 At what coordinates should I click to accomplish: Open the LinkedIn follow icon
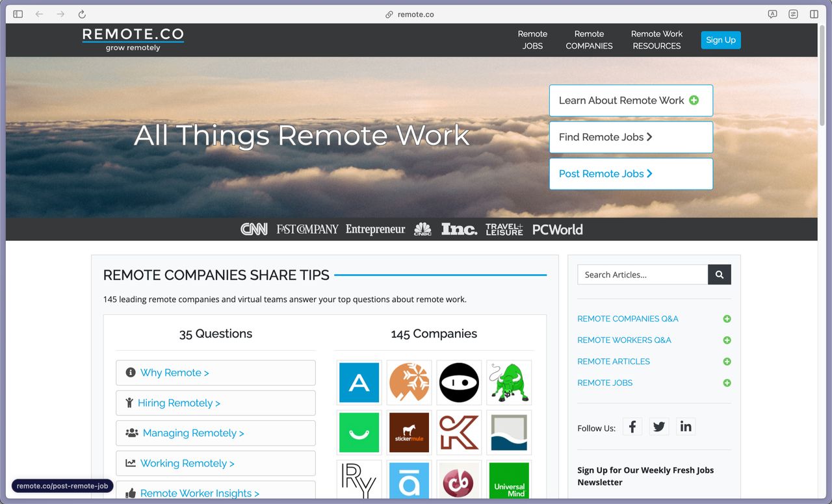click(686, 427)
